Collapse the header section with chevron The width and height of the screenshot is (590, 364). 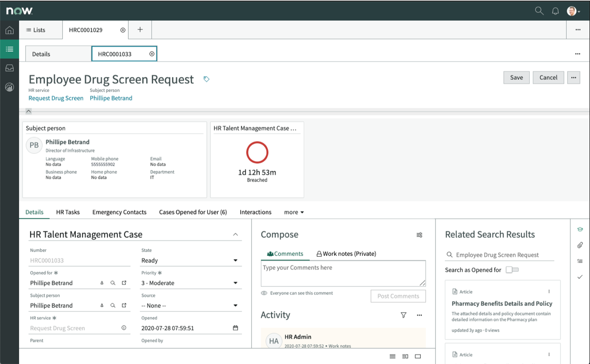pyautogui.click(x=29, y=111)
